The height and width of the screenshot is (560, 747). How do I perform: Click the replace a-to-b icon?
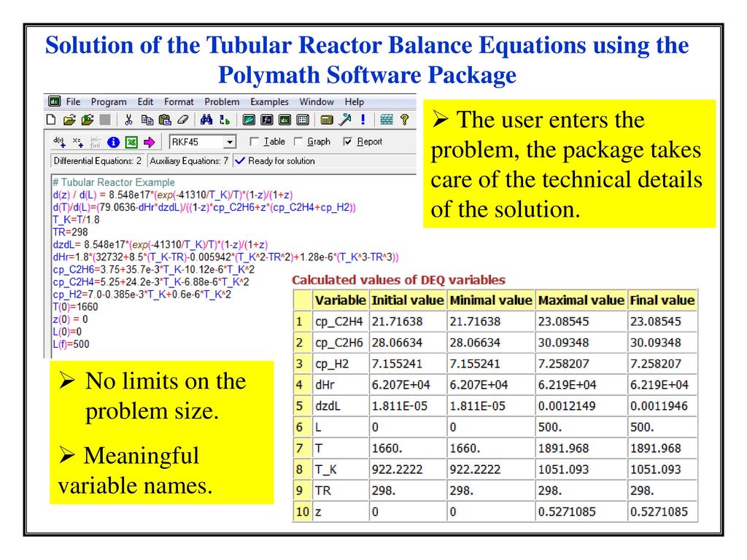coord(225,120)
